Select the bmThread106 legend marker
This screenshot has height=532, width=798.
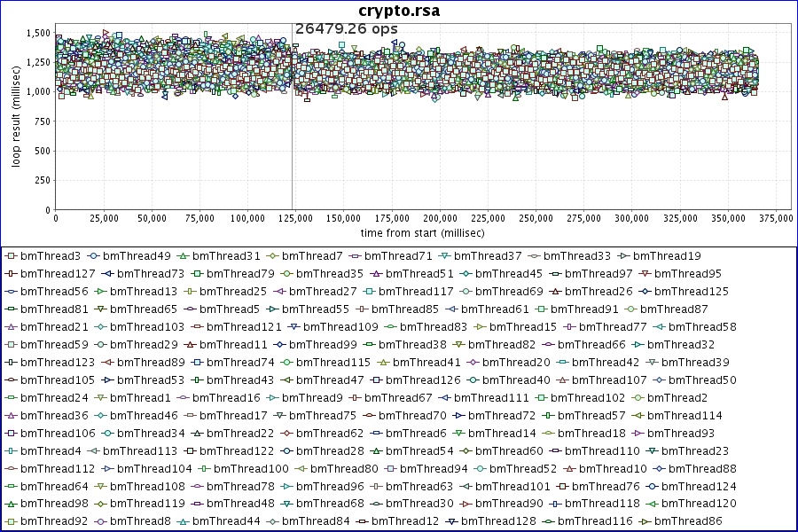click(11, 434)
